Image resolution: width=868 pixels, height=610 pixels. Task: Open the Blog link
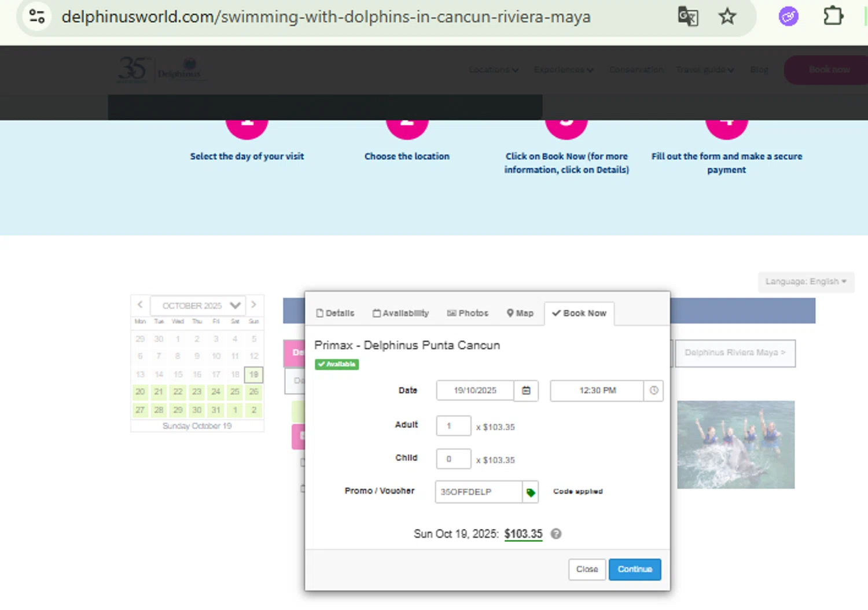(759, 69)
